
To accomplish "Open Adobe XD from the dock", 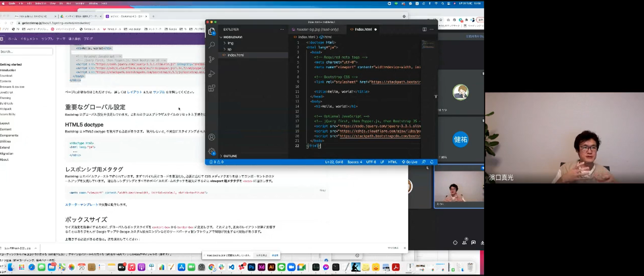I will pyautogui.click(x=262, y=267).
